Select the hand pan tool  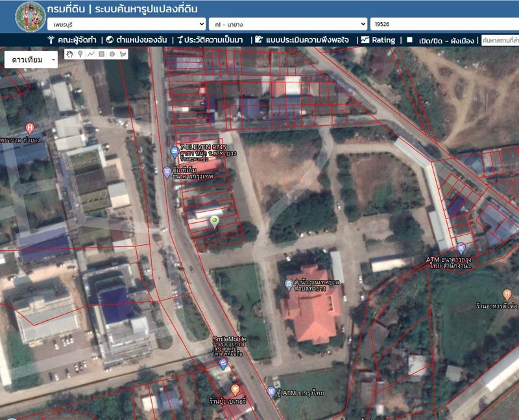pos(69,54)
